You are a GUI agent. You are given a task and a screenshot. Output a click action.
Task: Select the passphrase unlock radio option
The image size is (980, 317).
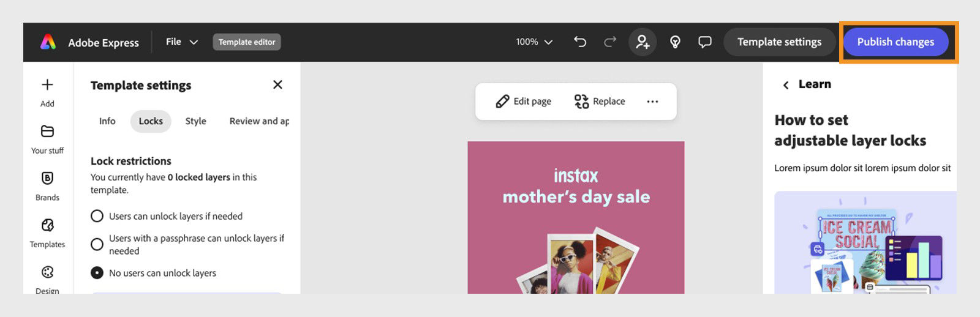(97, 245)
